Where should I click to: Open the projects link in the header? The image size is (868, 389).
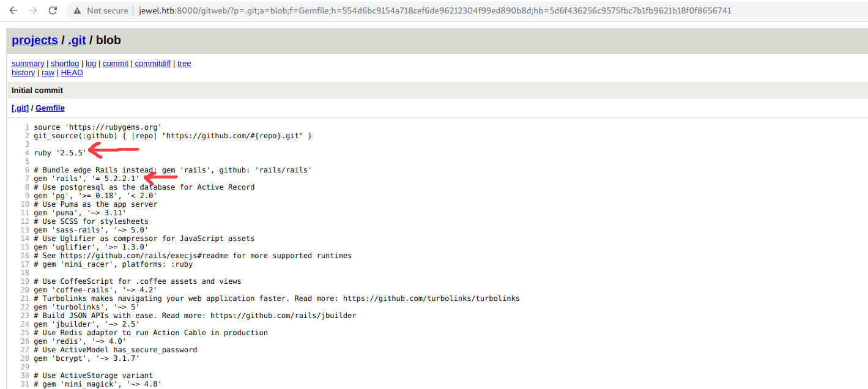point(35,40)
